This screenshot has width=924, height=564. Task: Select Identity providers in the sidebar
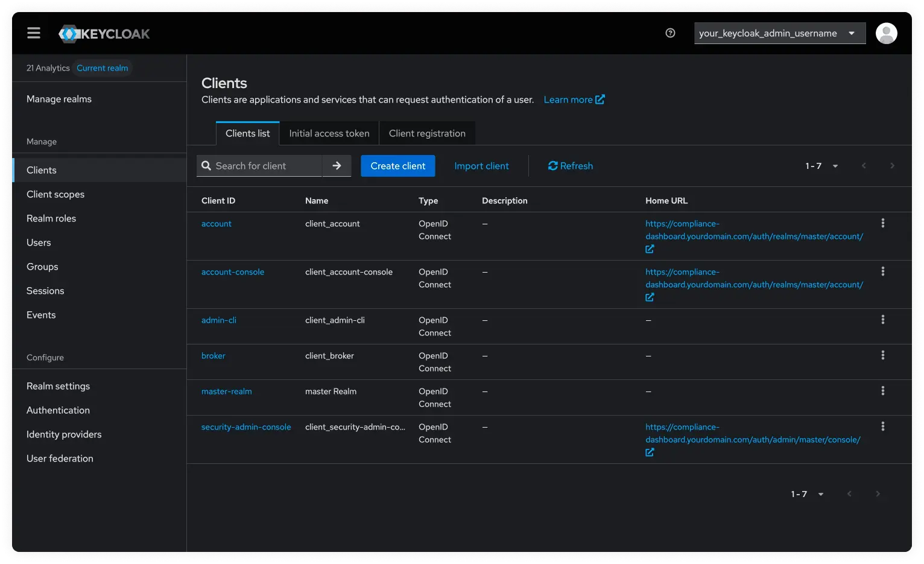[64, 434]
